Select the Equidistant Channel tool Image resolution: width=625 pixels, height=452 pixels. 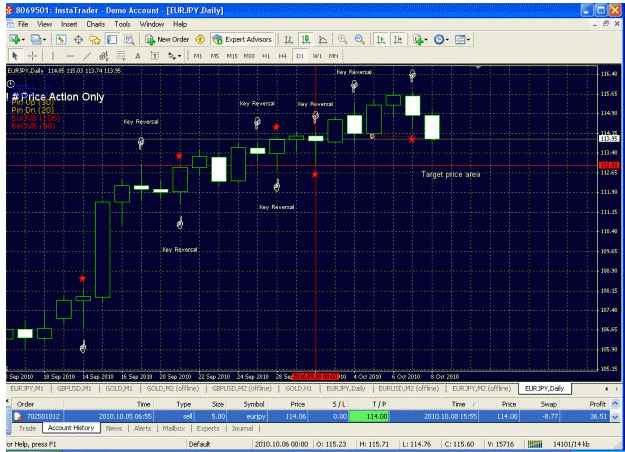104,56
